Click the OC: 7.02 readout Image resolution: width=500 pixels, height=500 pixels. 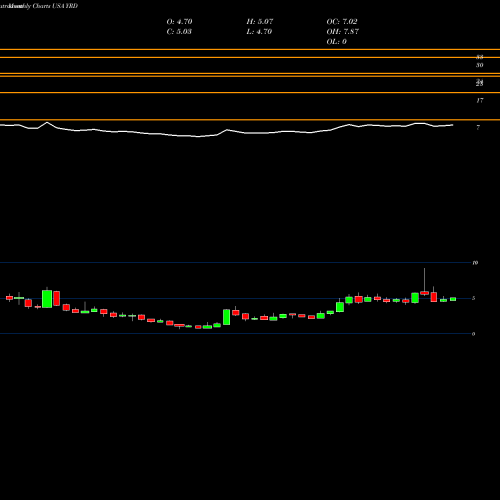pos(342,22)
